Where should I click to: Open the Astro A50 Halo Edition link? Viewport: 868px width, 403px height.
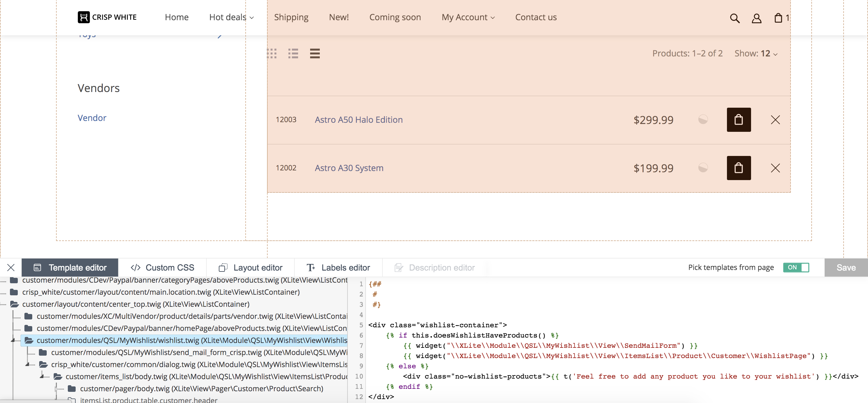(x=359, y=120)
